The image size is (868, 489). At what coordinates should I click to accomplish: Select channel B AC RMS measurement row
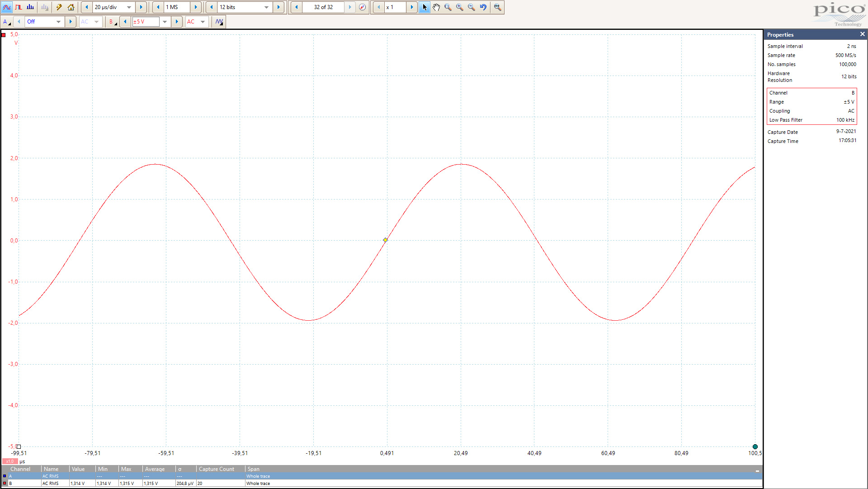382,484
